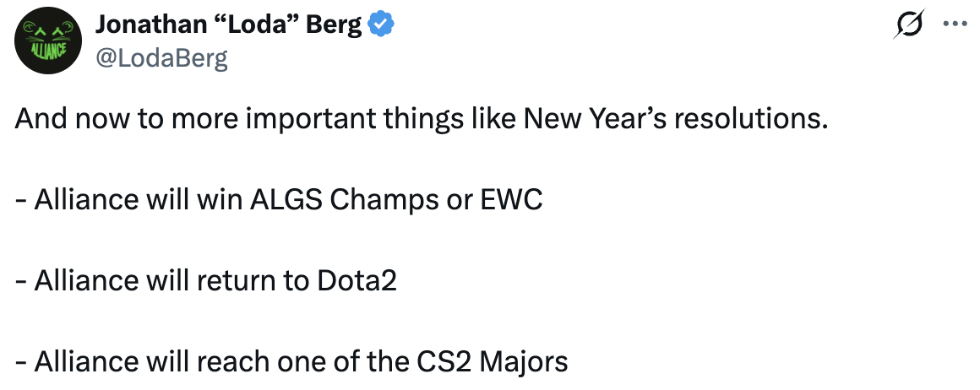Open the three-dot more options menu
Image resolution: width=980 pixels, height=390 pixels.
point(954,25)
